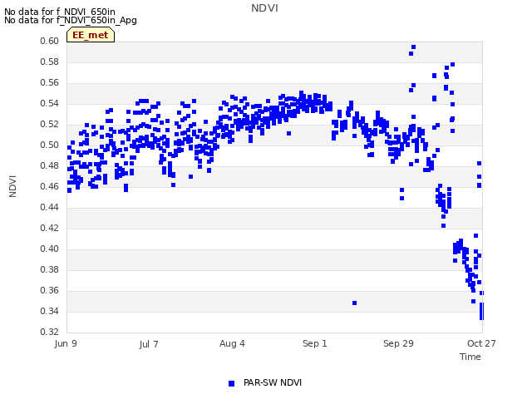Click 'No data for f_NDVI_650in_Apg' message

[x=71, y=20]
